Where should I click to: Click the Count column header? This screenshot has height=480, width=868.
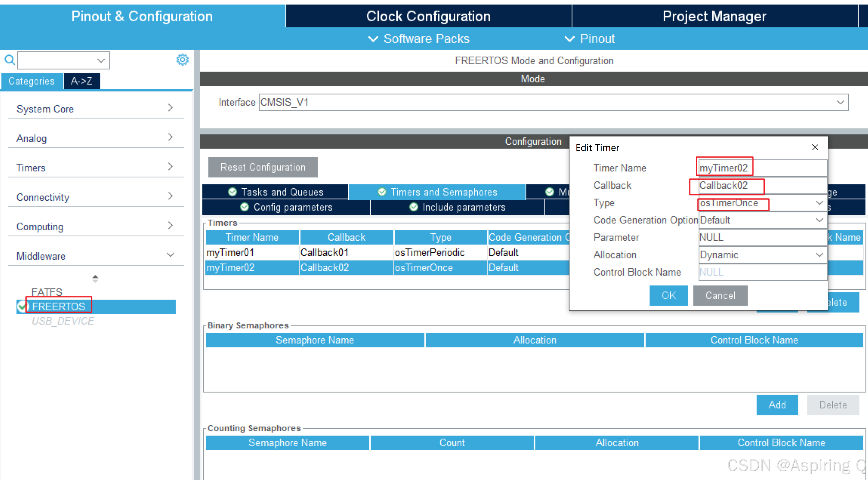452,443
